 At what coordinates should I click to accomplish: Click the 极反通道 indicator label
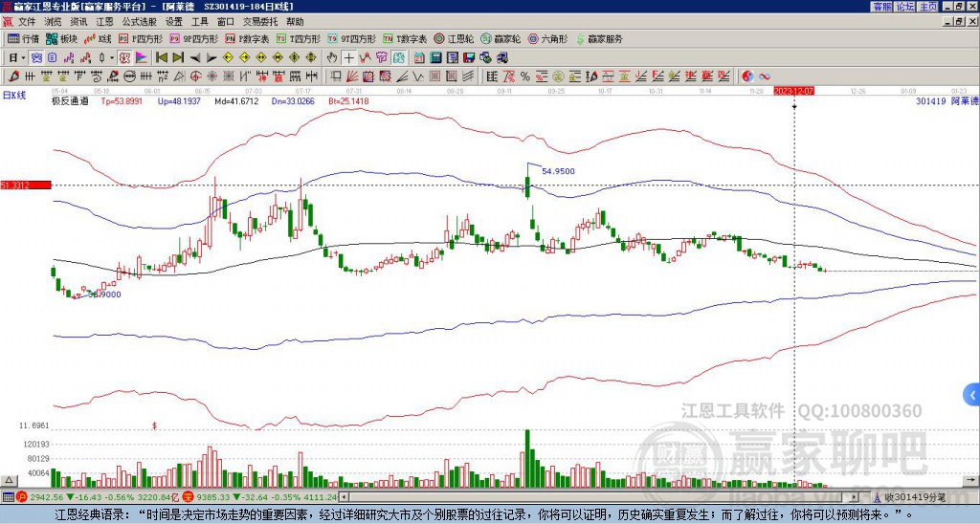tap(70, 100)
